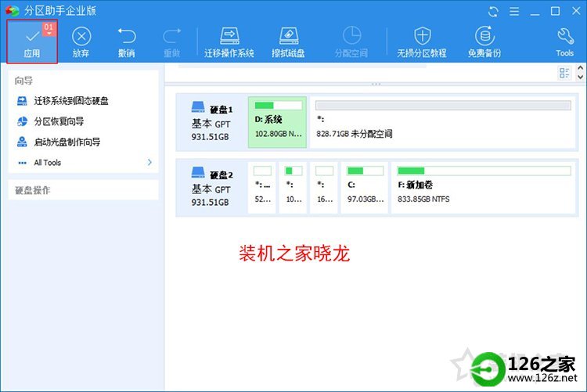Click the 833.85GB NTFS text

tap(423, 200)
